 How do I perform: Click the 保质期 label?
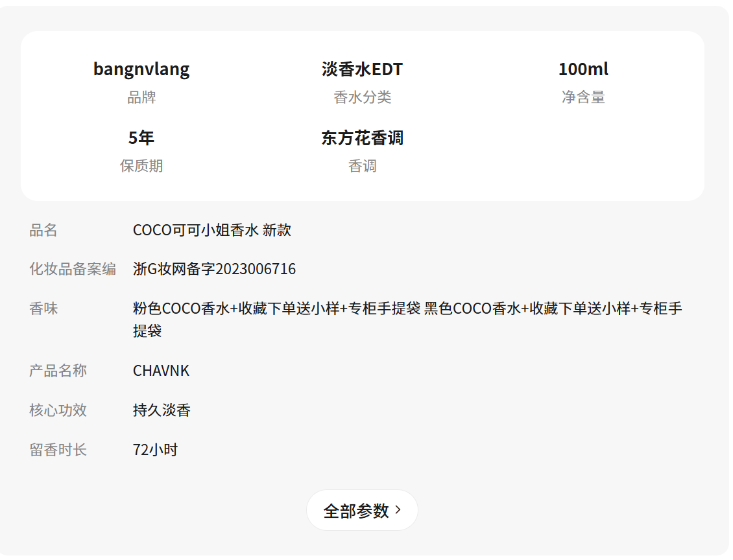click(x=141, y=167)
